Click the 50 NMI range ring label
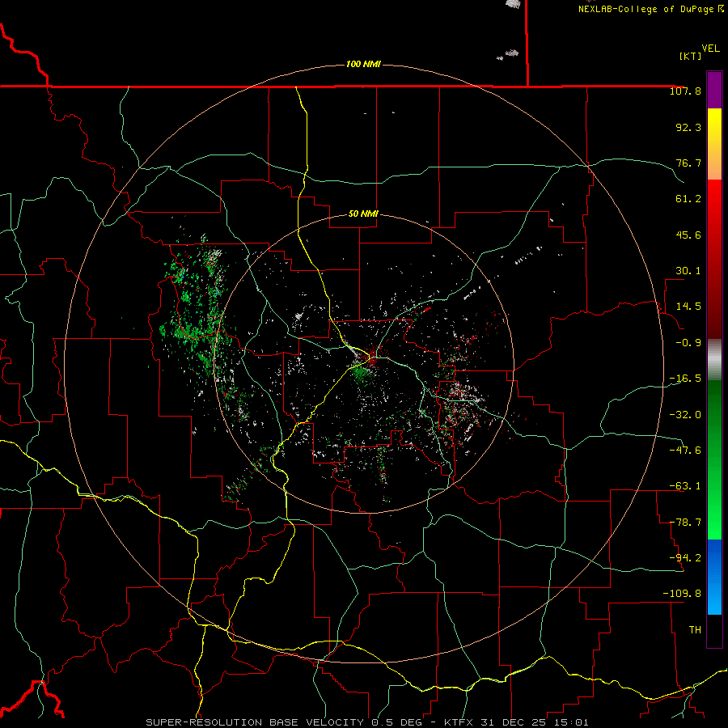This screenshot has width=728, height=728. tap(363, 214)
